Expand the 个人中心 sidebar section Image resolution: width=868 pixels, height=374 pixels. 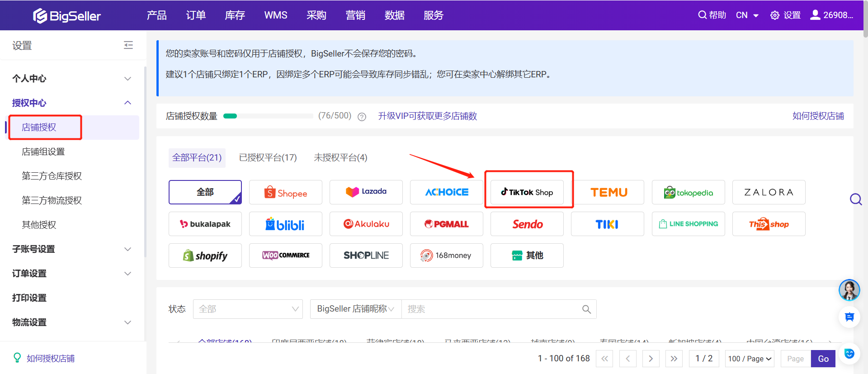(x=128, y=79)
